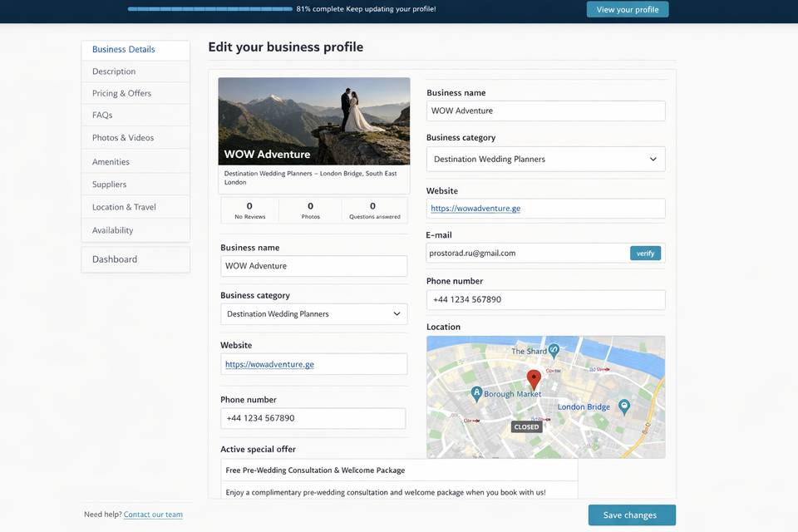
Task: Click the left Phone number field
Action: (x=313, y=418)
